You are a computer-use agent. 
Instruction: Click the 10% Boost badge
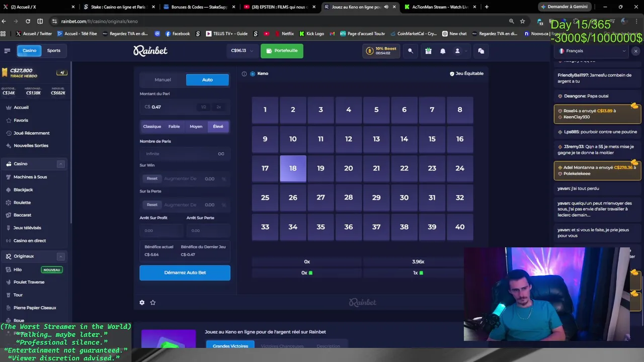tap(382, 51)
